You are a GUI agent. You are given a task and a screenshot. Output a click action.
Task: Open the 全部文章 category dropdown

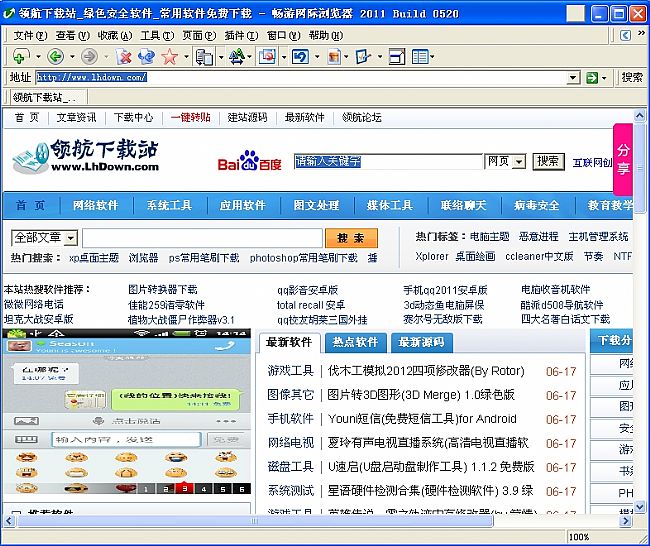pos(71,238)
